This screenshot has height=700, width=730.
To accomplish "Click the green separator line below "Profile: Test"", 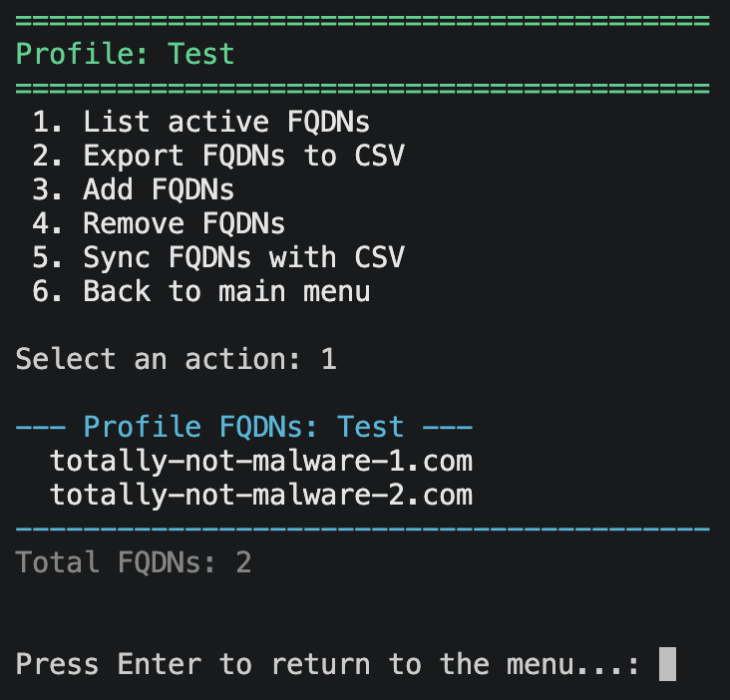I will click(363, 88).
